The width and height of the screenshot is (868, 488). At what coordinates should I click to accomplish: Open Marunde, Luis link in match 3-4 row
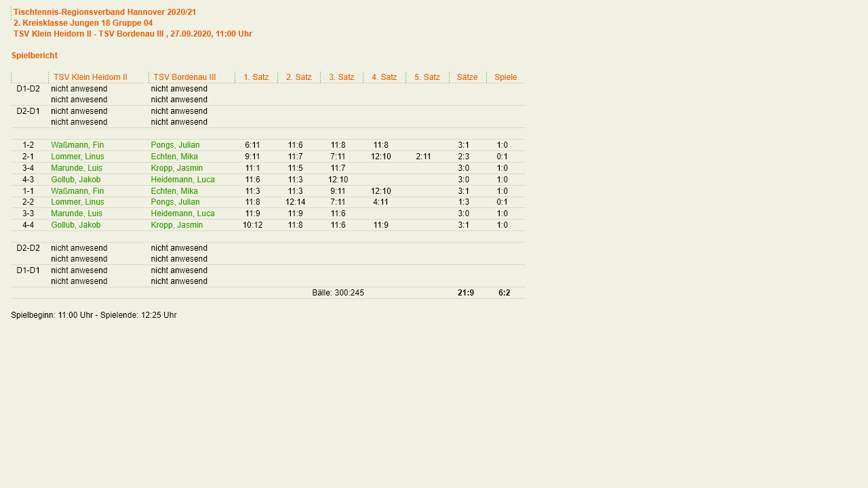coord(77,168)
